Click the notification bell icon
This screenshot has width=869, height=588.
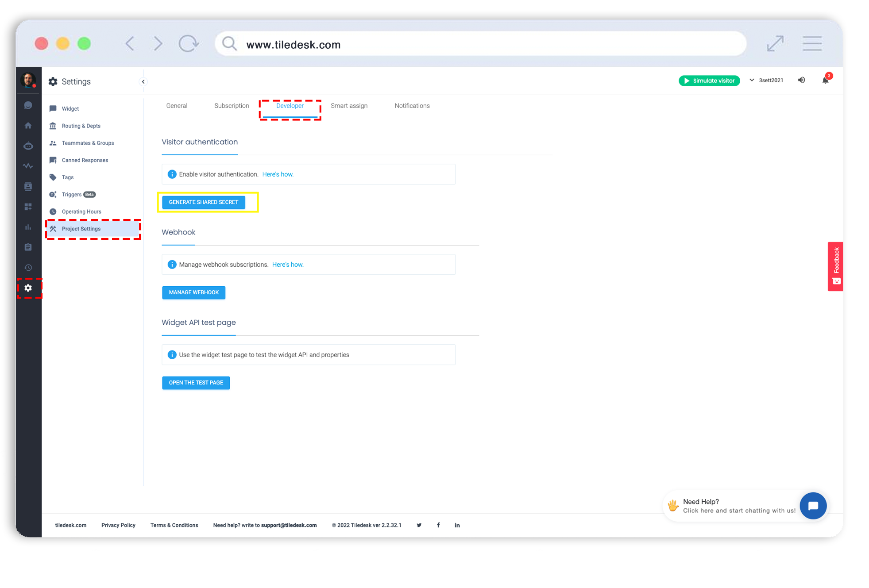click(x=825, y=81)
